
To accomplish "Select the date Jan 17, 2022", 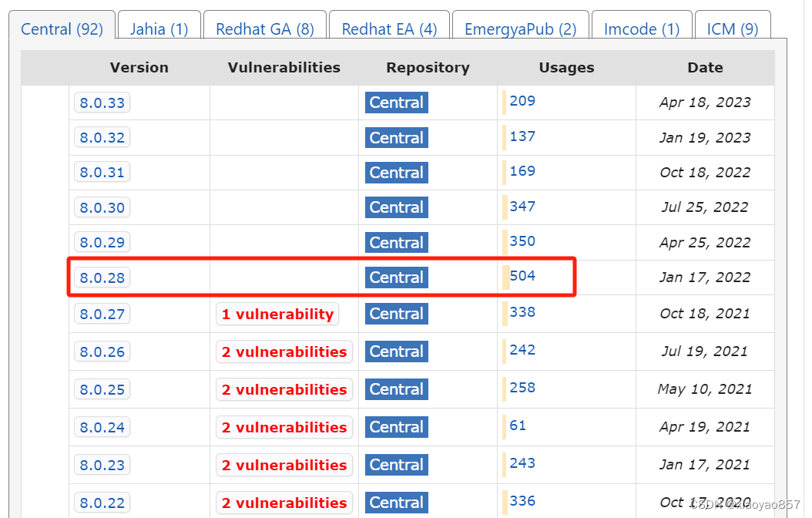I will [706, 277].
